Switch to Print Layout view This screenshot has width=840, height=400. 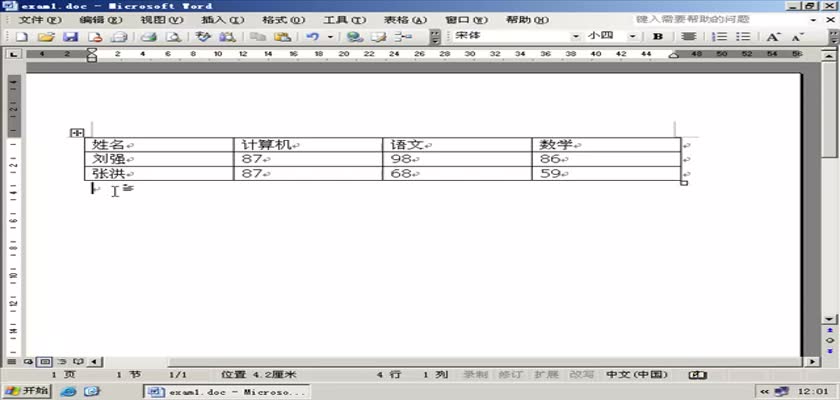45,361
